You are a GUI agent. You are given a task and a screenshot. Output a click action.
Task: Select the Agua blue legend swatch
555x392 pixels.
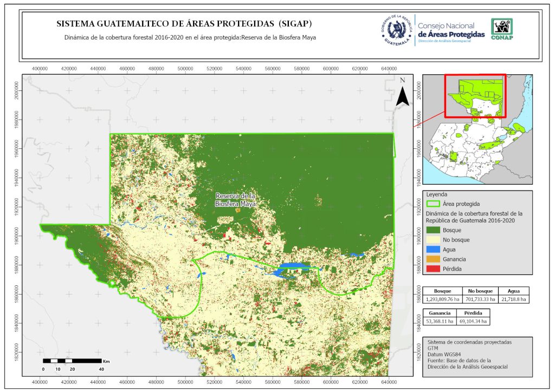433,250
